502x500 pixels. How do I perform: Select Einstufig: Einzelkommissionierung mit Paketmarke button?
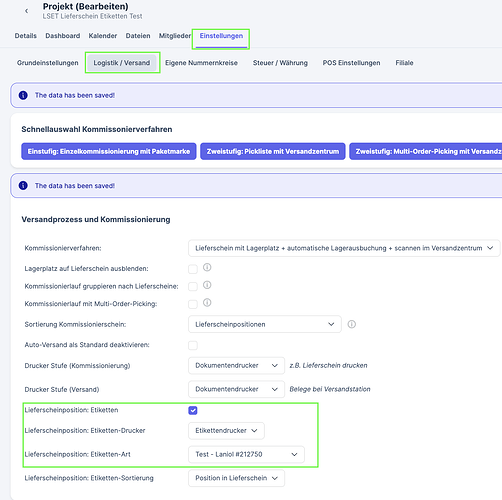109,151
